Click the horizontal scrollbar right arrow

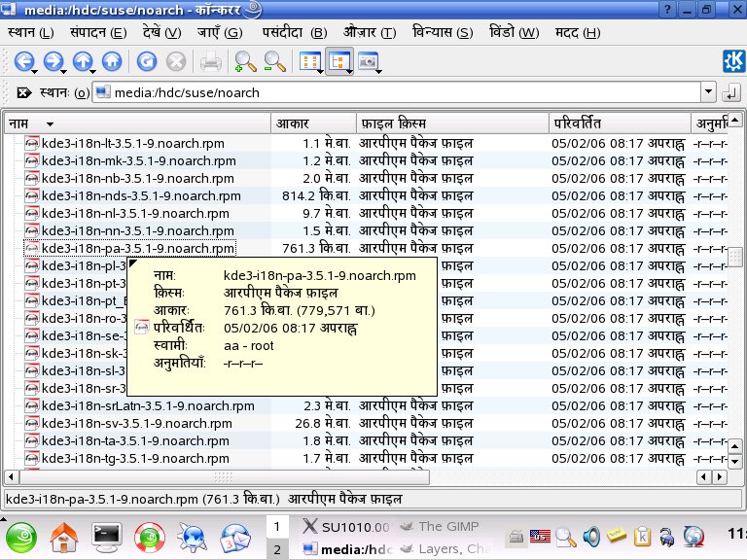720,476
